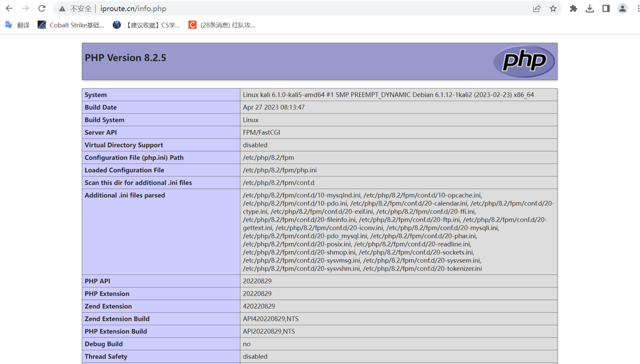Click the not-secure warning icon
This screenshot has height=364, width=640.
[62, 9]
